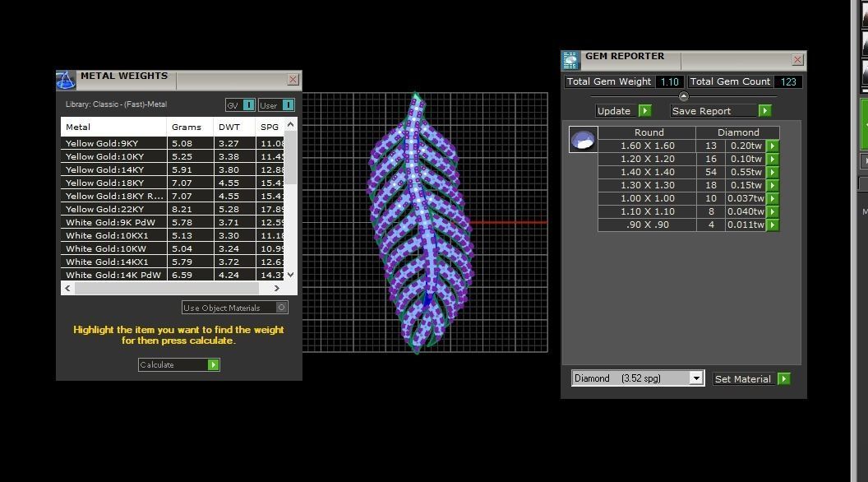
Task: Click the Update button in Gem Reporter
Action: pyautogui.click(x=623, y=111)
